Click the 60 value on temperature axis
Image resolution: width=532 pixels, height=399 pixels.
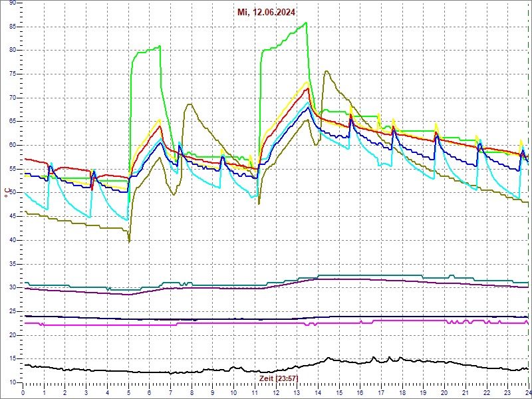click(13, 145)
